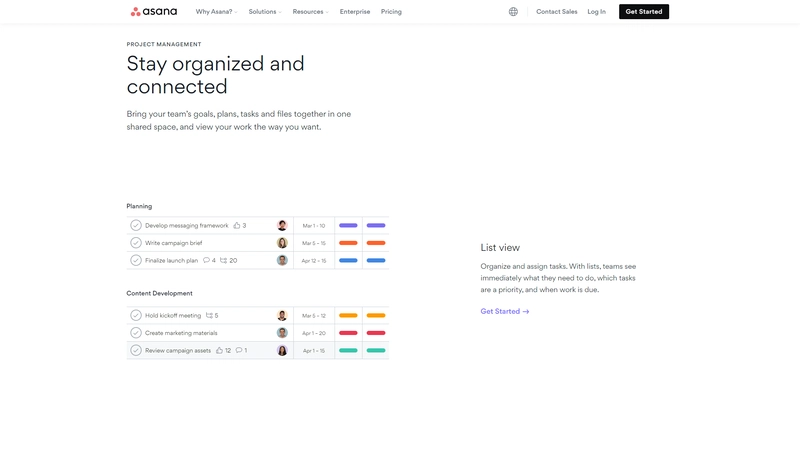
Task: Click the Asana logo
Action: pyautogui.click(x=154, y=11)
